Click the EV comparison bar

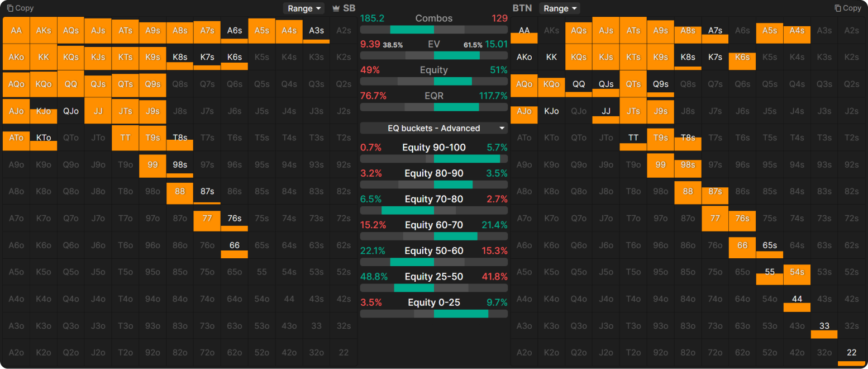click(x=434, y=56)
